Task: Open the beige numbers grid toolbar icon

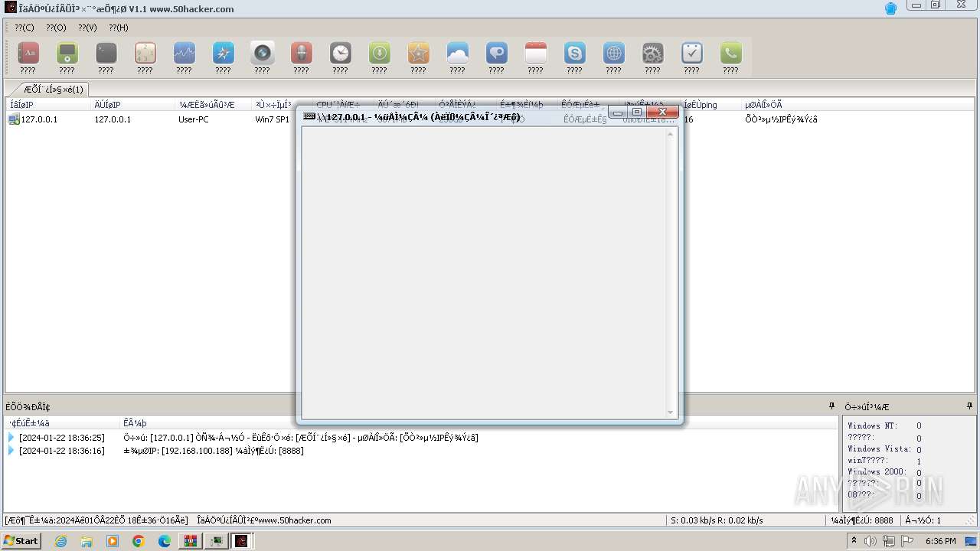Action: (x=145, y=53)
